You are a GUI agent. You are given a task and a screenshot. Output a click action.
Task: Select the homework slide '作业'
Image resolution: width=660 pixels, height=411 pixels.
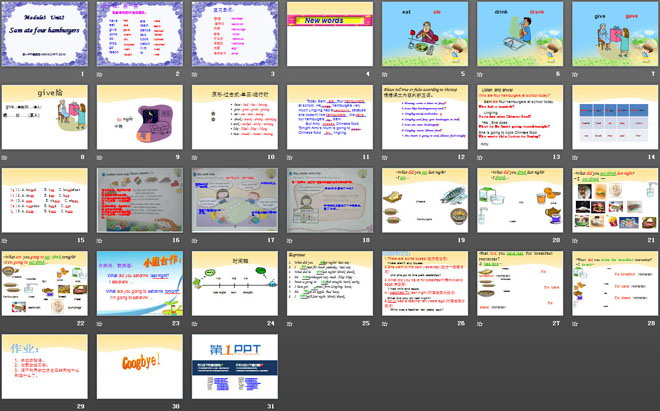pyautogui.click(x=45, y=366)
